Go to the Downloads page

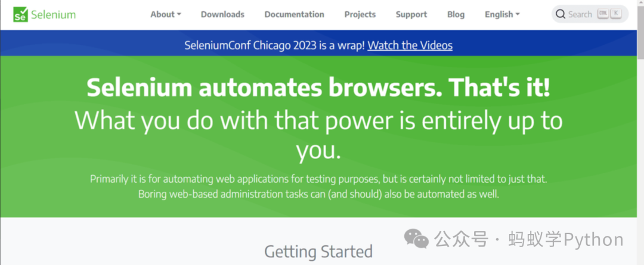[222, 14]
